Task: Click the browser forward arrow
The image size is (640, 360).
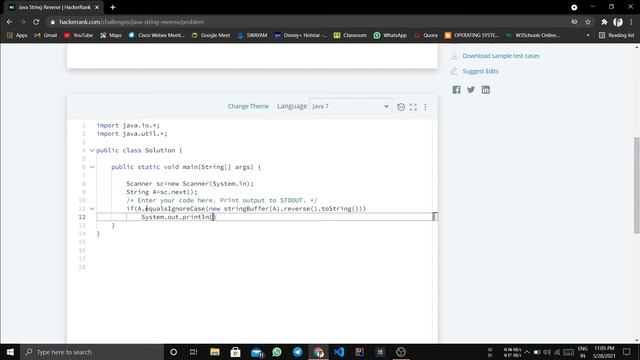Action: (23, 22)
